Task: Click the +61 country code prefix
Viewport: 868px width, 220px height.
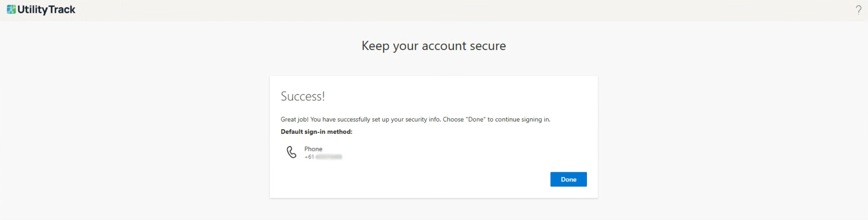Action: [309, 157]
